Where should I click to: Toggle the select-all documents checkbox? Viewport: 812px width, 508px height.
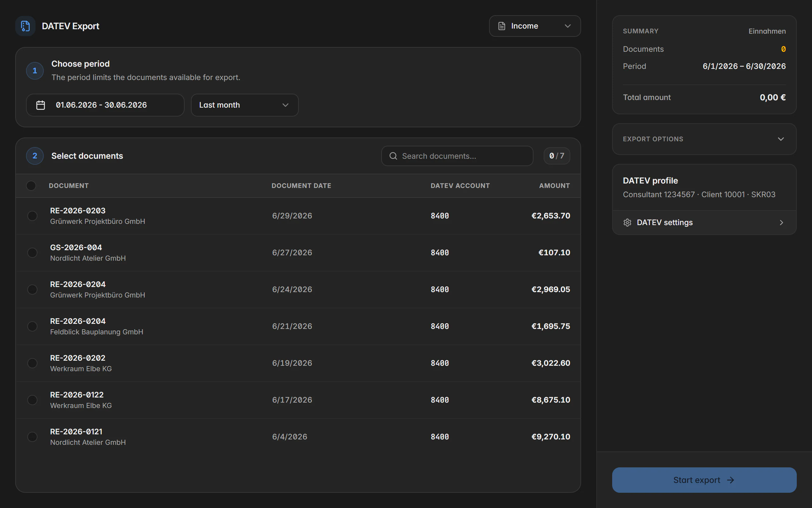tap(31, 185)
